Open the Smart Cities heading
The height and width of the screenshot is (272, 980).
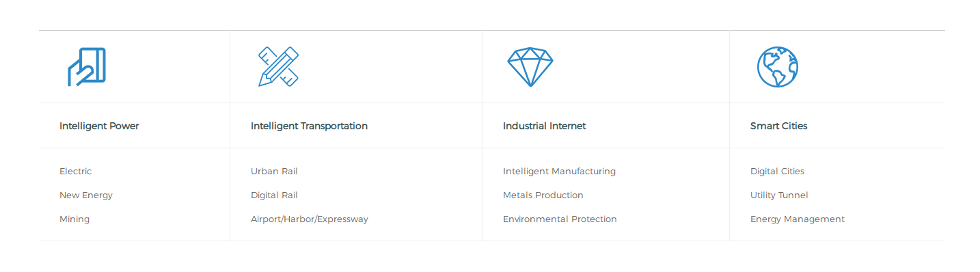click(778, 126)
